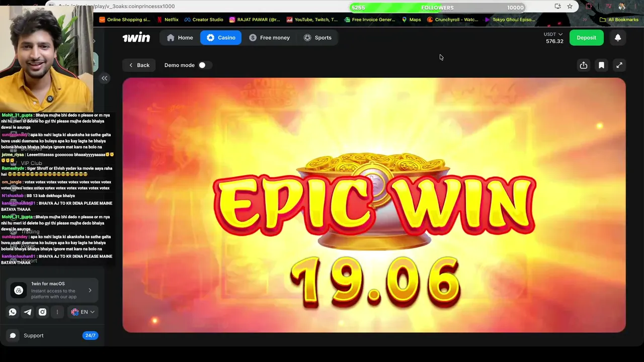Image resolution: width=644 pixels, height=362 pixels.
Task: Open the Online Shopping bookmark
Action: pyautogui.click(x=125, y=20)
